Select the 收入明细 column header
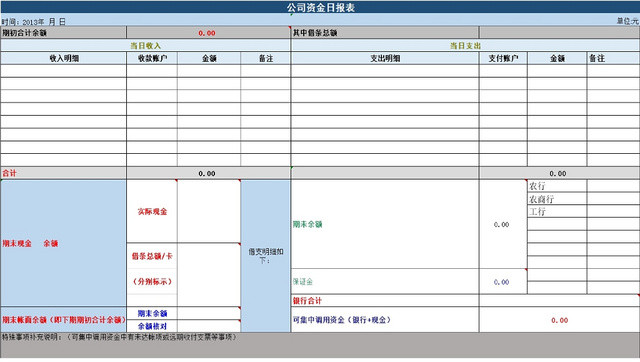 pos(63,58)
